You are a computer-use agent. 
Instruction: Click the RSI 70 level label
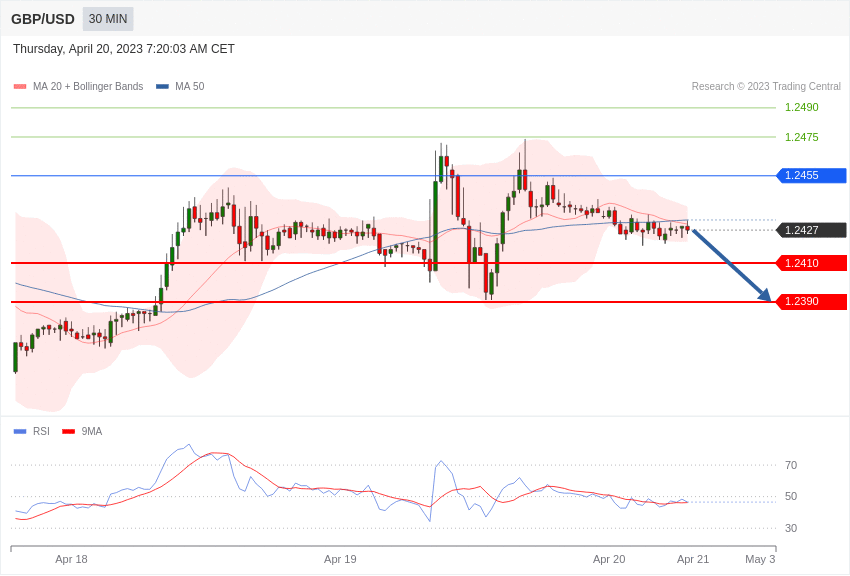(791, 465)
